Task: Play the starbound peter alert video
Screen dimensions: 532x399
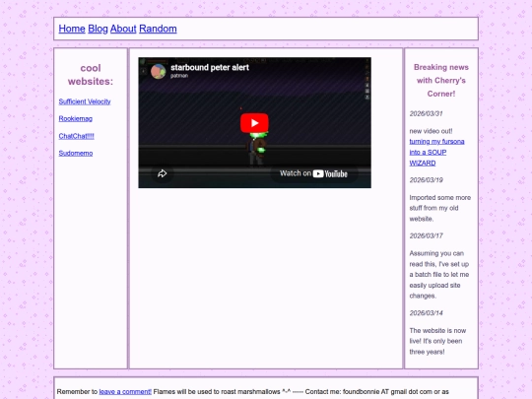Action: coord(254,123)
